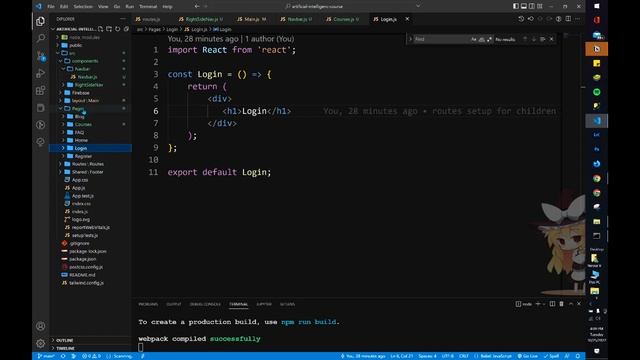The image size is (640, 360).
Task: Click the main branch indicator in status bar
Action: pyautogui.click(x=46, y=356)
